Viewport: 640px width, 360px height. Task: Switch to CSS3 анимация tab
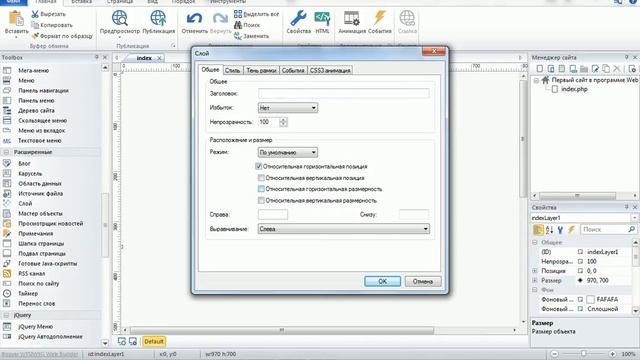tap(330, 70)
